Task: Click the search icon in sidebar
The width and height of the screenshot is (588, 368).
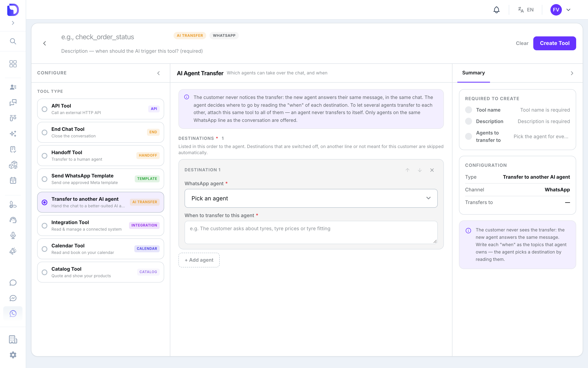Action: tap(13, 41)
